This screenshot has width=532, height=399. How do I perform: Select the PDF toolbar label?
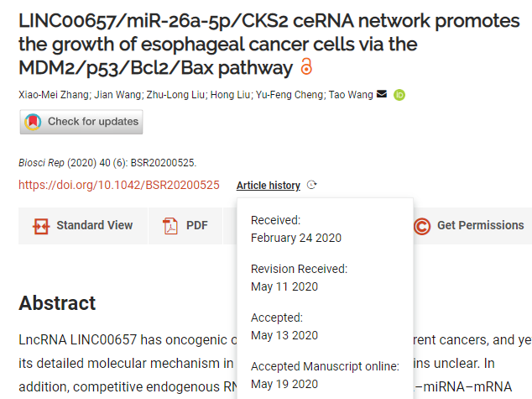pyautogui.click(x=197, y=225)
